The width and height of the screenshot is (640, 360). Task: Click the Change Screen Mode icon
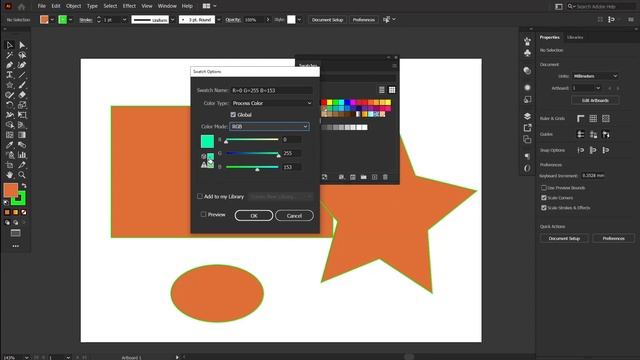click(x=16, y=233)
